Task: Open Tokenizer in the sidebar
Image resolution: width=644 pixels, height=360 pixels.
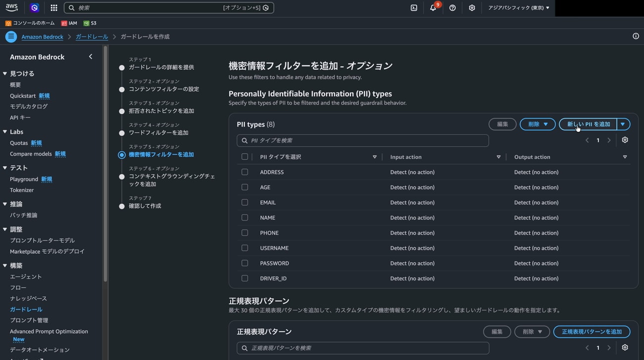Action: click(x=22, y=190)
